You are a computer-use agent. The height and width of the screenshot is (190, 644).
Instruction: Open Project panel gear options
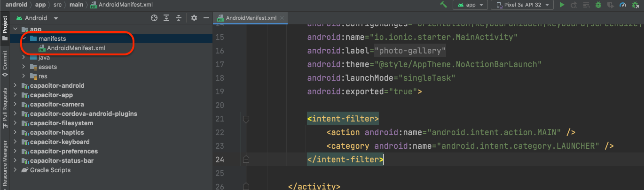194,18
